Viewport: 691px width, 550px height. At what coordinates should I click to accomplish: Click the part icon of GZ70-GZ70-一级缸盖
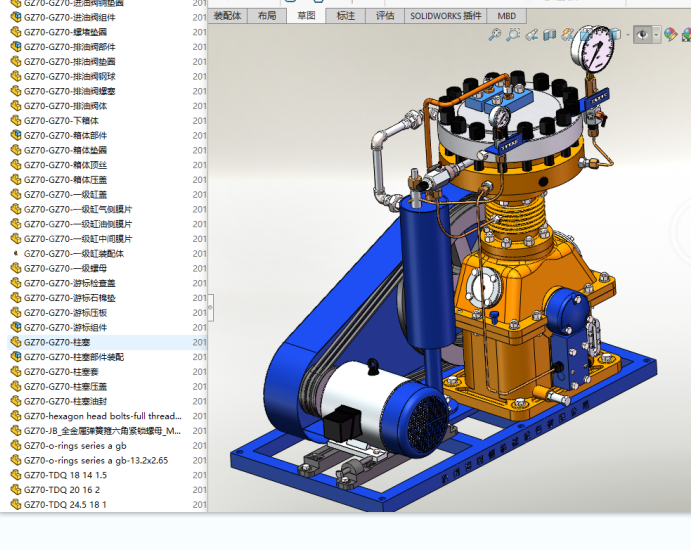[16, 194]
